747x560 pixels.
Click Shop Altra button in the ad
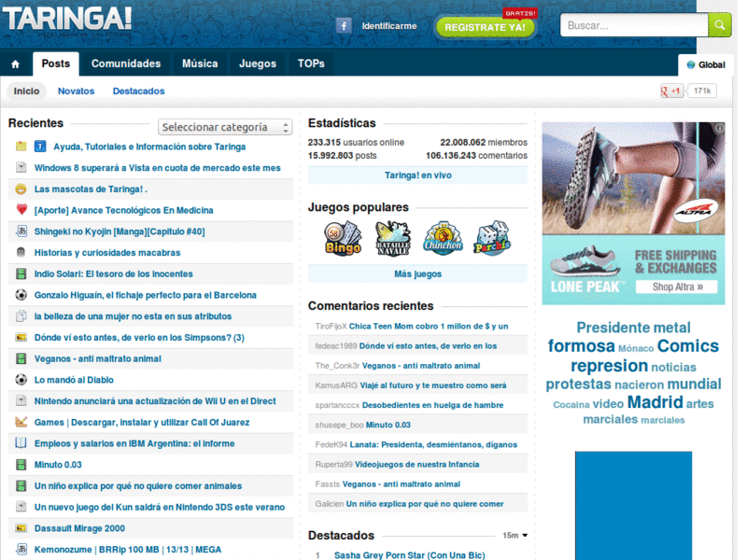pyautogui.click(x=677, y=287)
